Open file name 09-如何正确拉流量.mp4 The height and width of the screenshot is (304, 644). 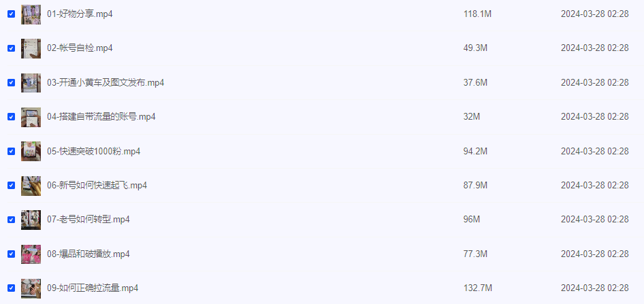[x=93, y=288]
